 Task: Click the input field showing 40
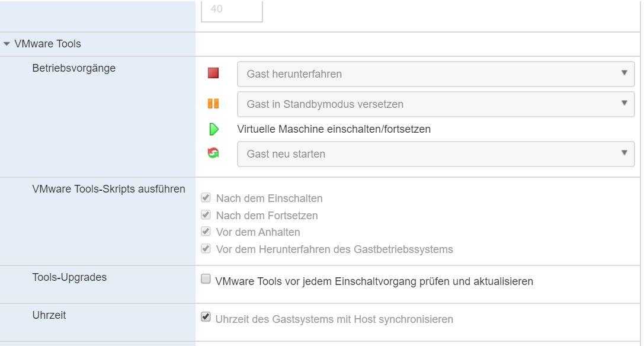[232, 11]
